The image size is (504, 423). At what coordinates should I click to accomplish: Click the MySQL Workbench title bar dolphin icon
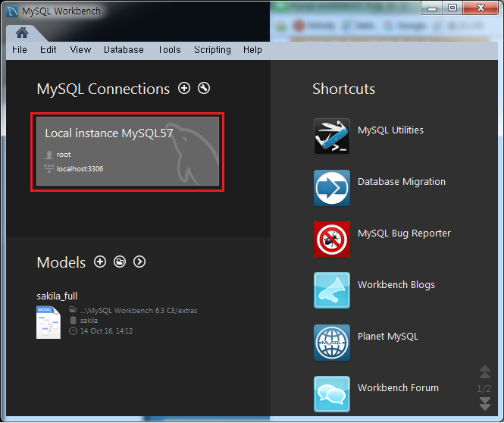(12, 11)
